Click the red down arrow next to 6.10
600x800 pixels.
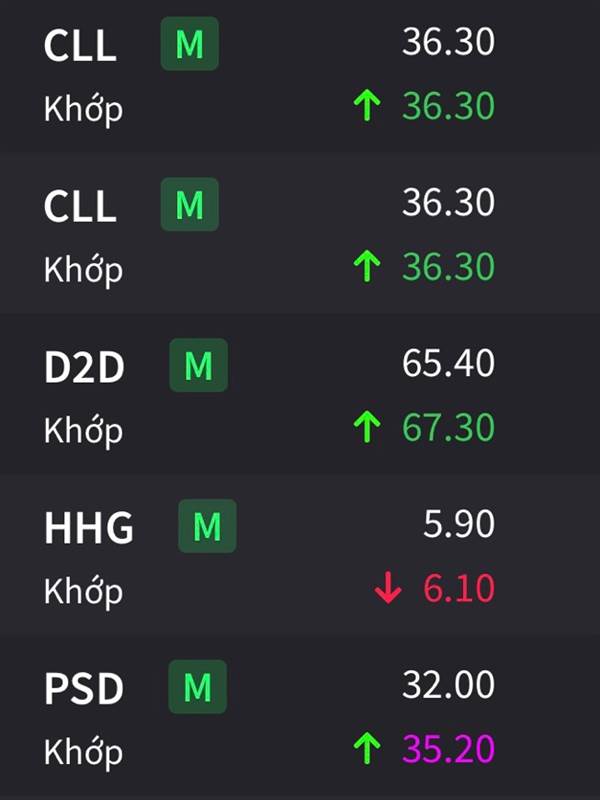(388, 588)
